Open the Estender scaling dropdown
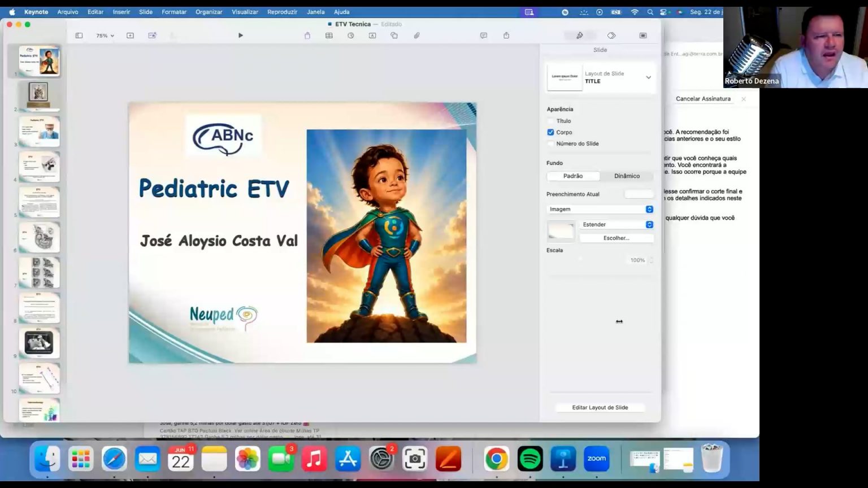 pyautogui.click(x=617, y=224)
